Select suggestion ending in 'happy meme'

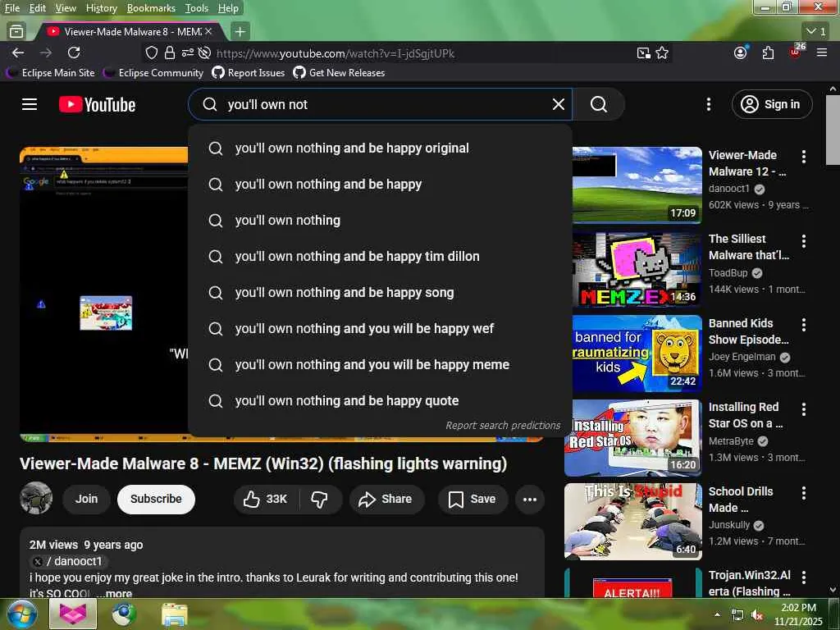(x=381, y=365)
